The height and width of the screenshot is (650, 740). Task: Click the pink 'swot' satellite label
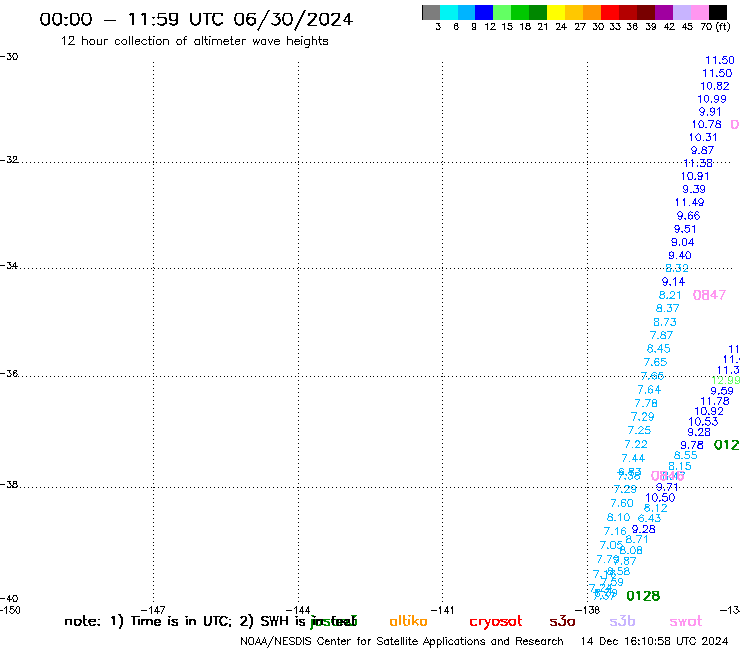(x=686, y=621)
